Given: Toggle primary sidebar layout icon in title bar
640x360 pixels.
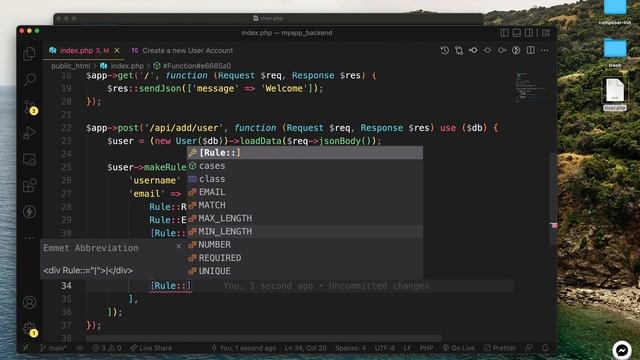Looking at the screenshot, I should pos(504,33).
